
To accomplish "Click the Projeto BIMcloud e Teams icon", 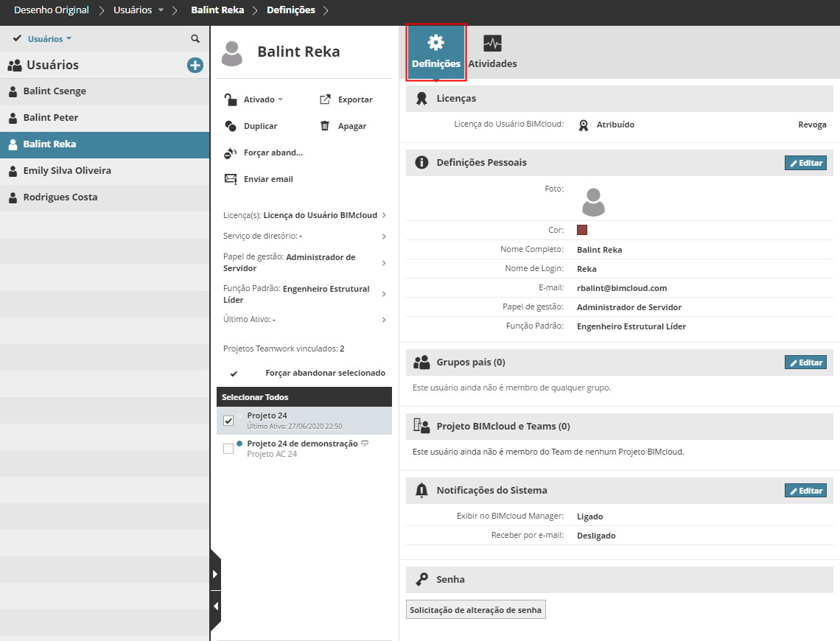I will [x=421, y=427].
